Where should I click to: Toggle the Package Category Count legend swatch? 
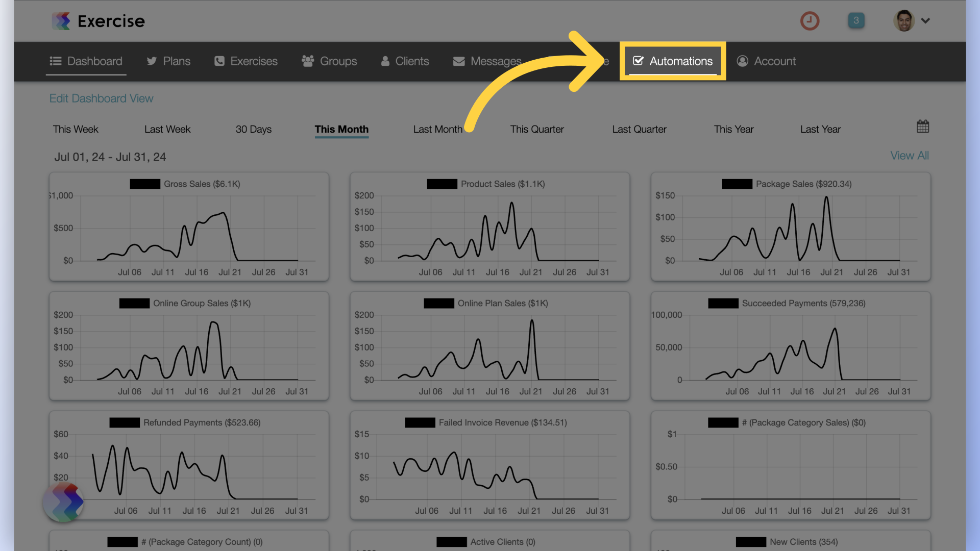[122, 542]
